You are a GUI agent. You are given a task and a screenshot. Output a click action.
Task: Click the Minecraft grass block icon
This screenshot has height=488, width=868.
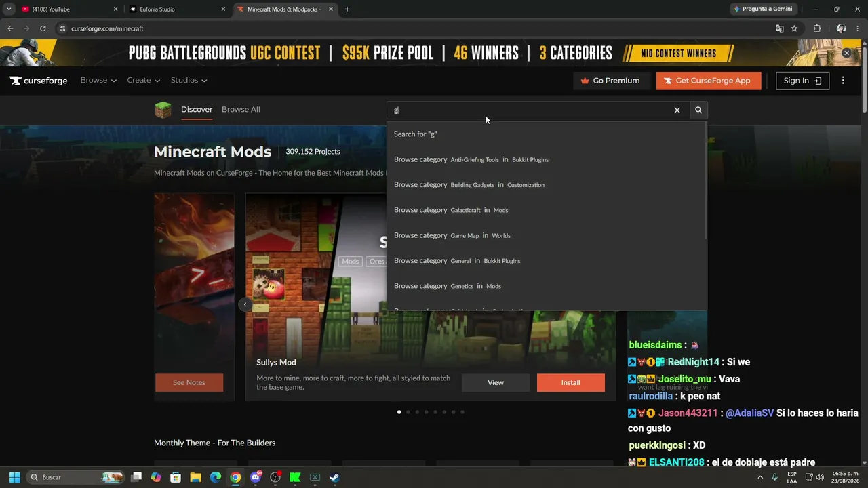163,110
